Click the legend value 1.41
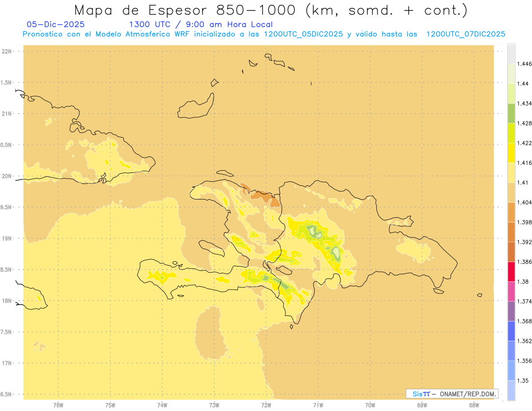 coord(524,183)
